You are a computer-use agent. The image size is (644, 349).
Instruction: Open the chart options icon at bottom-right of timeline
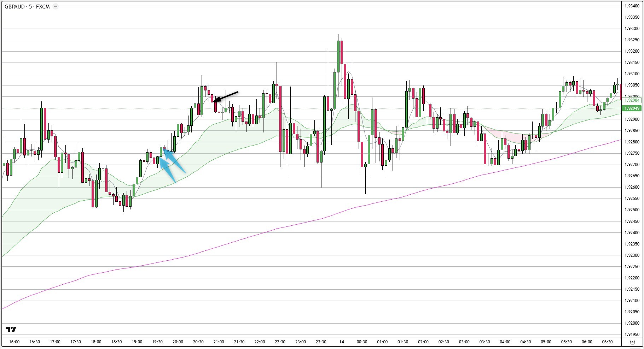(x=633, y=342)
